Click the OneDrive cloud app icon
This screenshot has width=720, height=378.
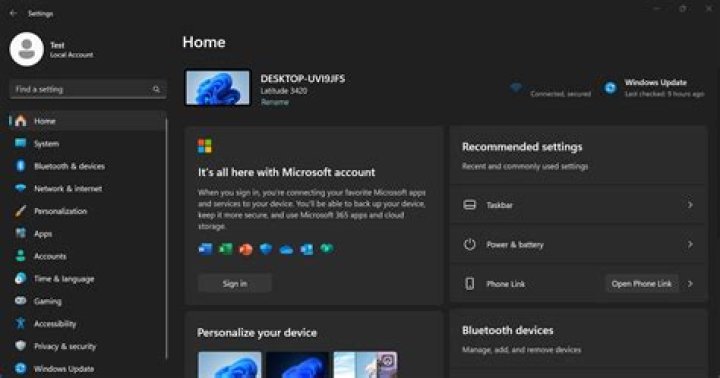[x=287, y=249]
